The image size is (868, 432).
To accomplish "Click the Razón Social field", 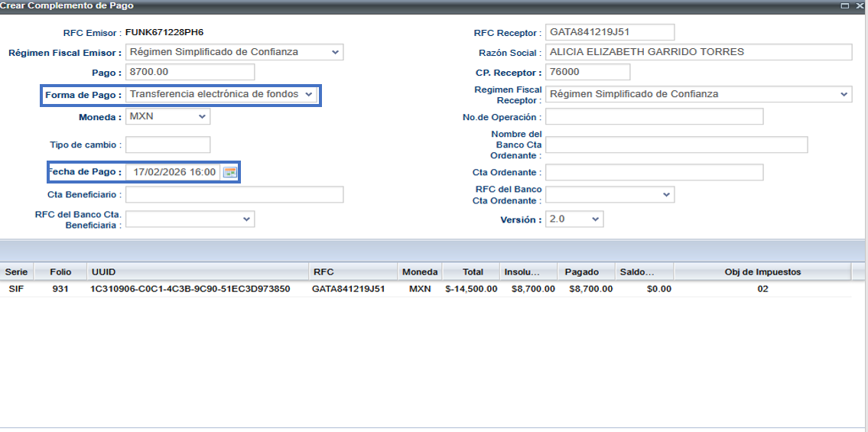I will click(697, 52).
